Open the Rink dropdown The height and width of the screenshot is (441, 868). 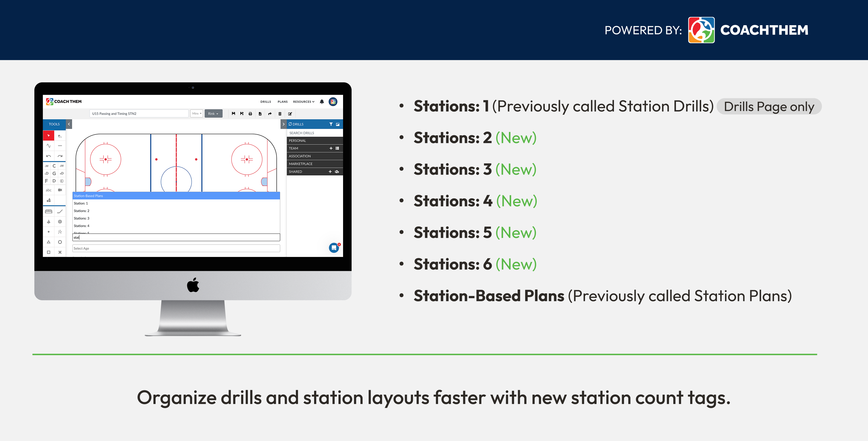pyautogui.click(x=214, y=113)
